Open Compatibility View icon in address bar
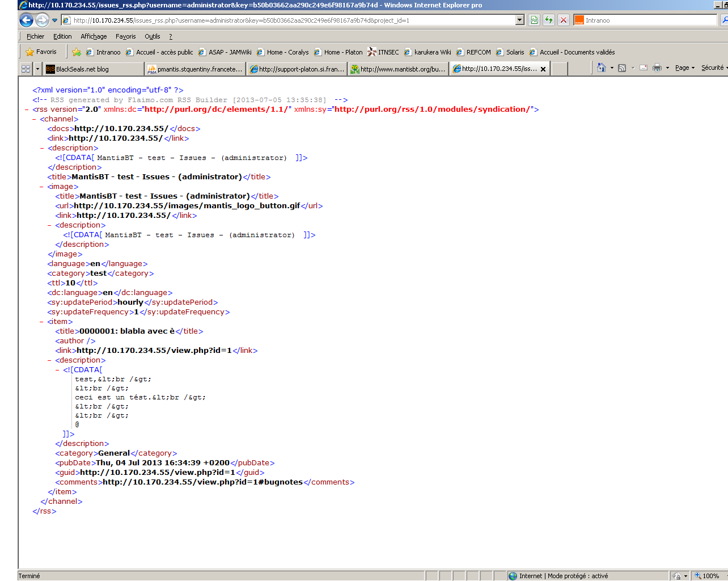 coord(534,20)
